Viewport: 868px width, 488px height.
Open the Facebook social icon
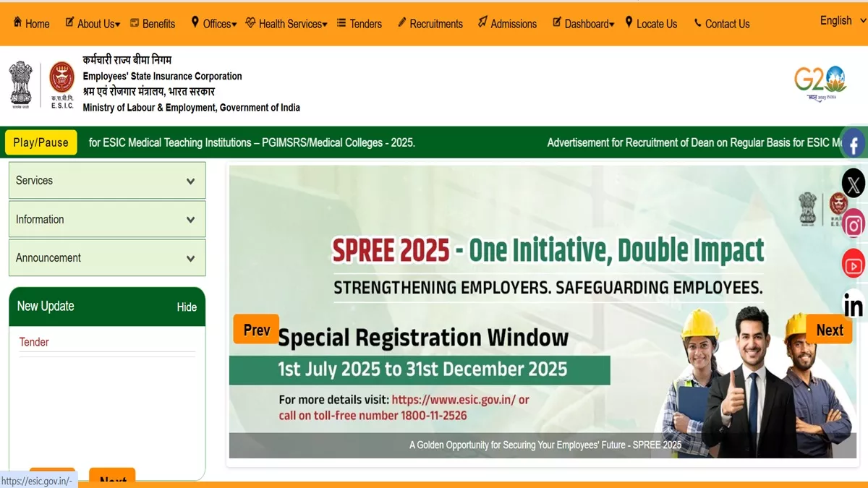pos(854,145)
